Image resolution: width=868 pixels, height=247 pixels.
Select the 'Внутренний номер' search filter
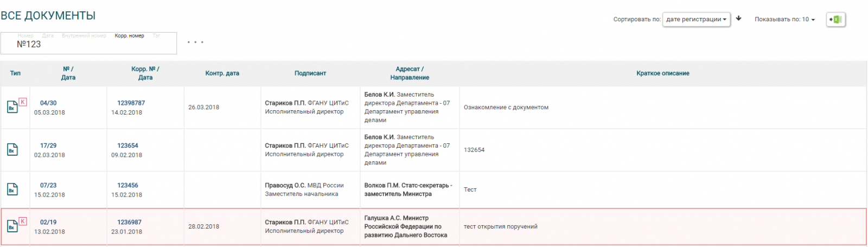pyautogui.click(x=84, y=36)
